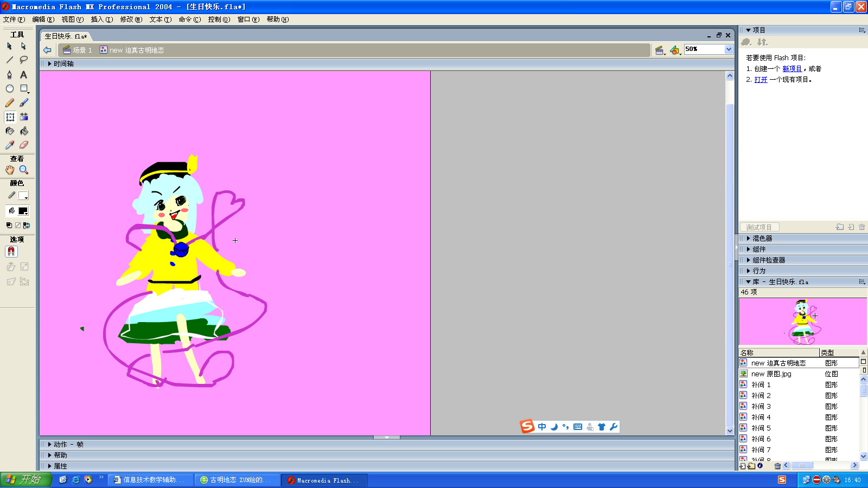Image resolution: width=868 pixels, height=488 pixels.
Task: Switch to the 生日快乐.fla document tab
Action: click(x=66, y=36)
